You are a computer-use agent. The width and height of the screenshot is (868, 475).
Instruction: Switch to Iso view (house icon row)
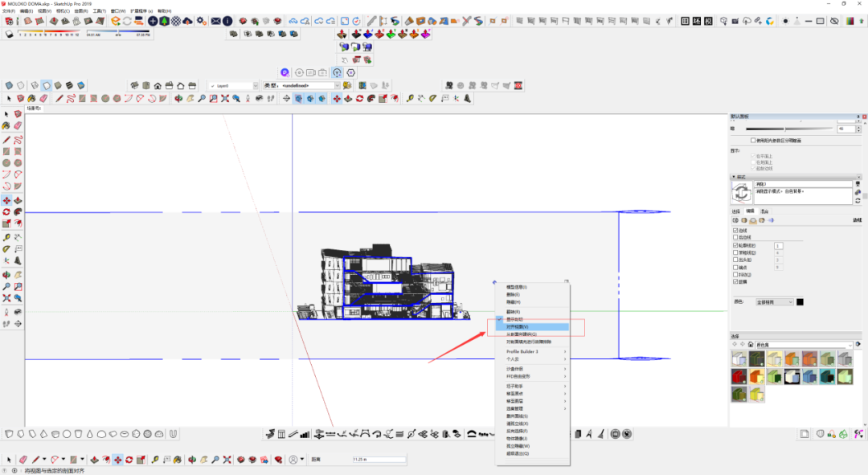click(134, 85)
